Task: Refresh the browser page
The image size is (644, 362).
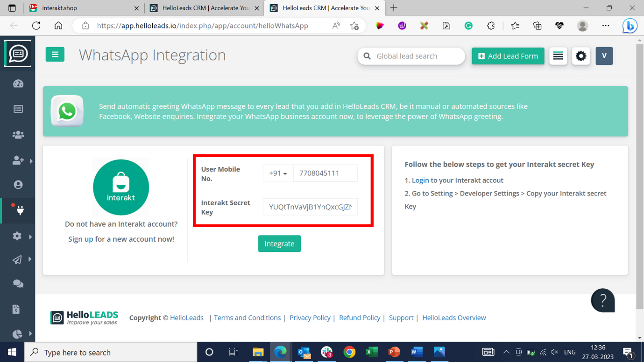Action: (36, 26)
